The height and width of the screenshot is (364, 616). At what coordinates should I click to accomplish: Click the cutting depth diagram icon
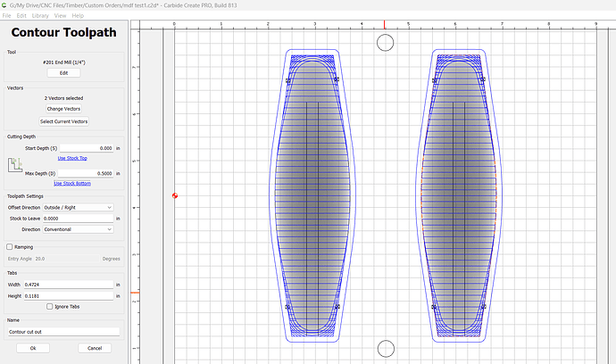[15, 165]
